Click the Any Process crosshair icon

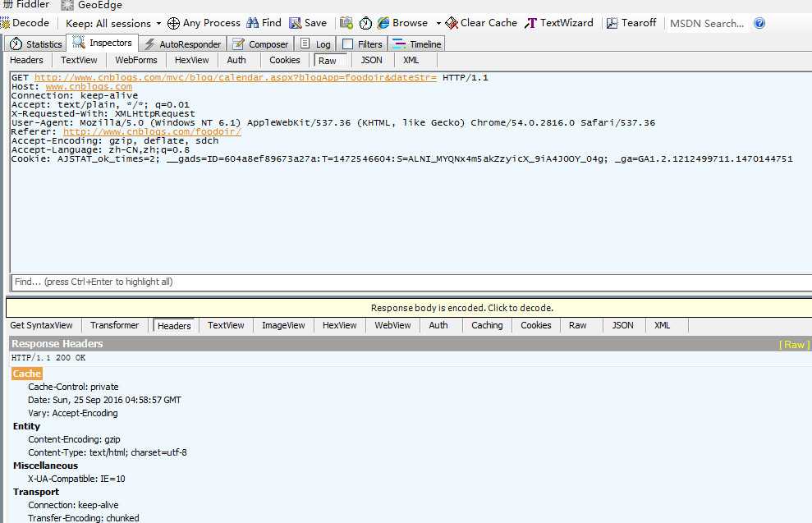pyautogui.click(x=173, y=23)
